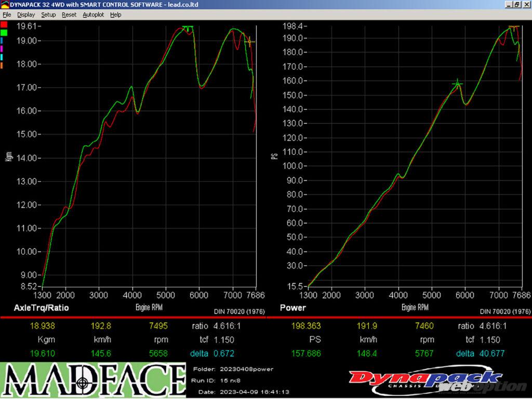Screen dimensions: 532x399
Task: Click the cyan run color indicator
Action: tap(2, 57)
